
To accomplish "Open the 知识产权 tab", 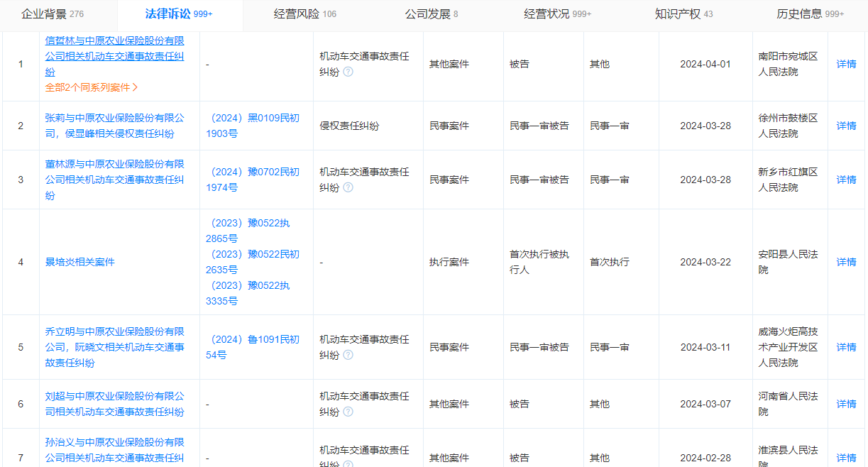I will 684,14.
